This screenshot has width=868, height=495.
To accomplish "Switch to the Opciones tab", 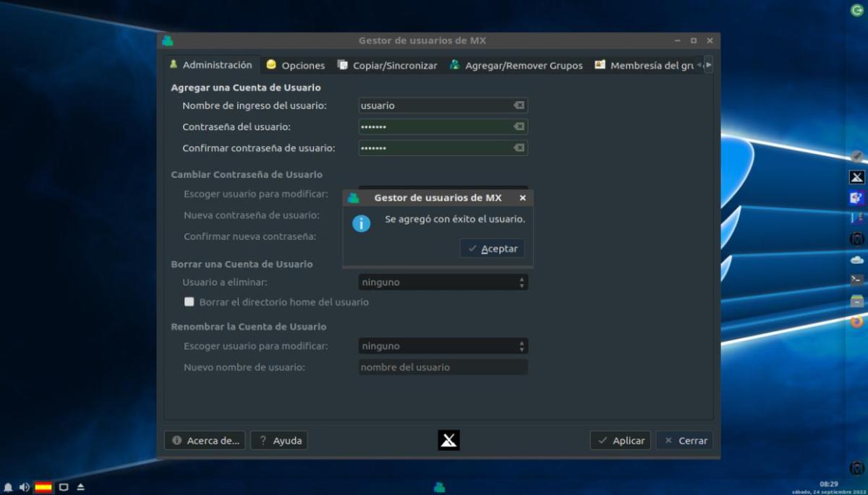I will point(295,65).
